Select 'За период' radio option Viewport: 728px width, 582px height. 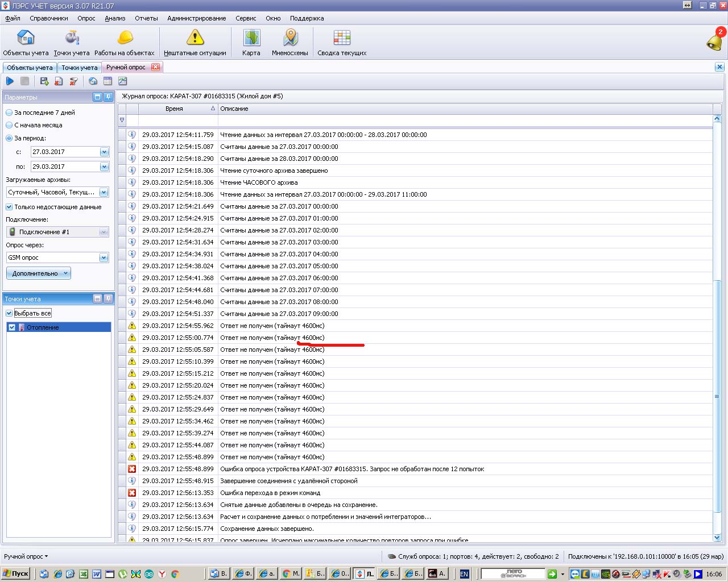(x=9, y=138)
